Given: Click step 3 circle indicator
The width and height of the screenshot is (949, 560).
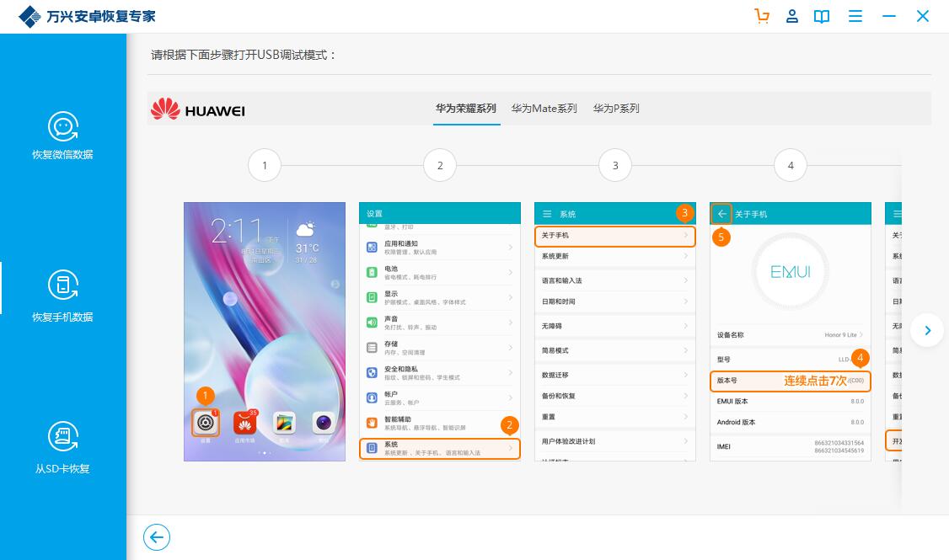Looking at the screenshot, I should pyautogui.click(x=615, y=166).
